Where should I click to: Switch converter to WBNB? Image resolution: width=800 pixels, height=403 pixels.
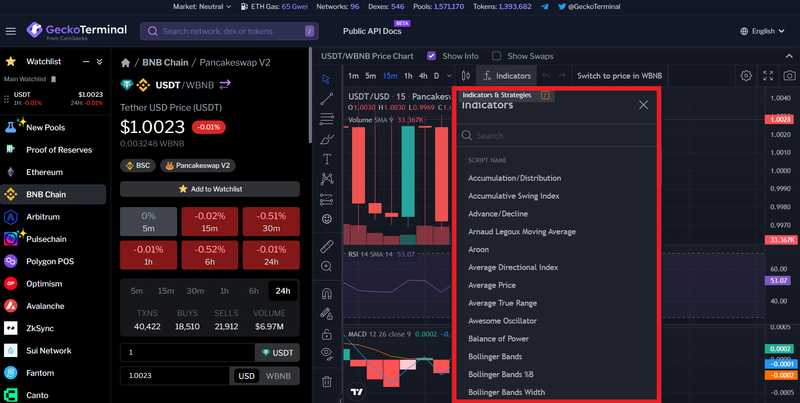(278, 376)
